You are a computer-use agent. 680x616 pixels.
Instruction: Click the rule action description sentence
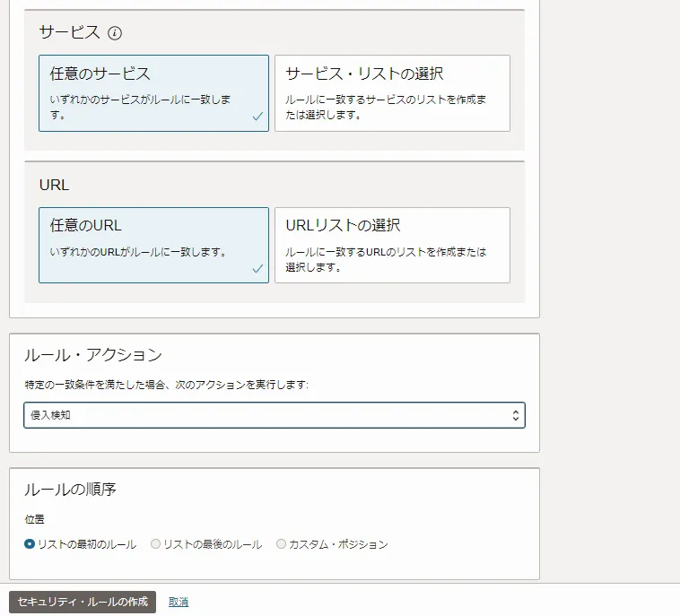point(166,385)
